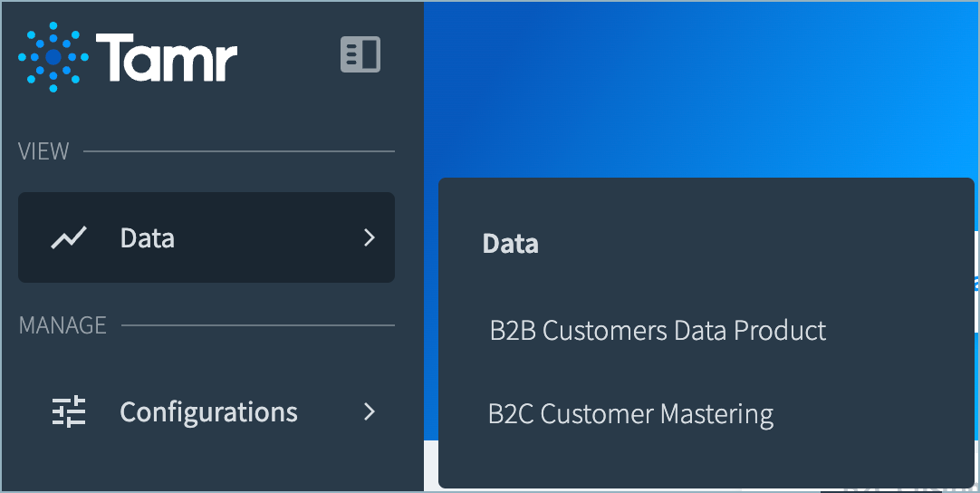Image resolution: width=980 pixels, height=493 pixels.
Task: Click the Tamr starburst logo icon
Action: pos(53,57)
